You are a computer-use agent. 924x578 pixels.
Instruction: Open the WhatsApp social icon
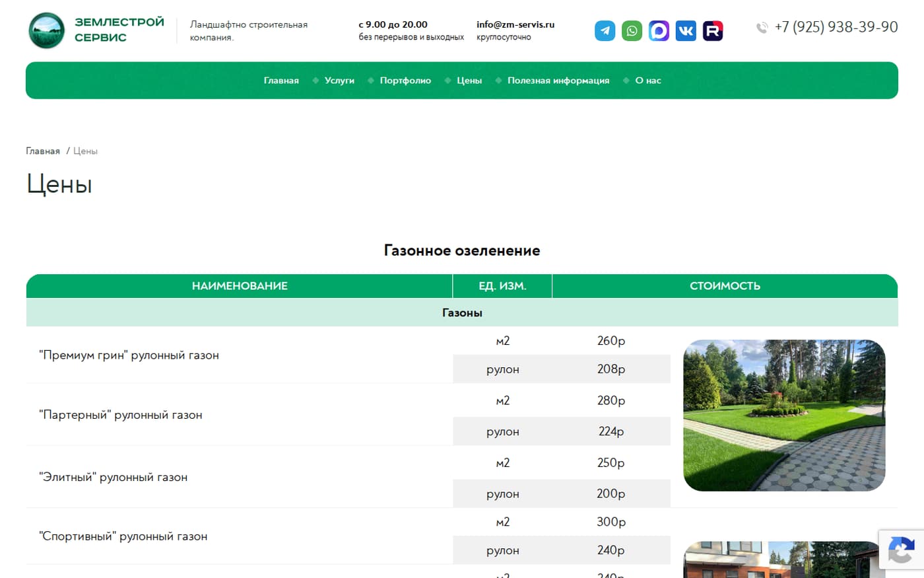pos(632,30)
